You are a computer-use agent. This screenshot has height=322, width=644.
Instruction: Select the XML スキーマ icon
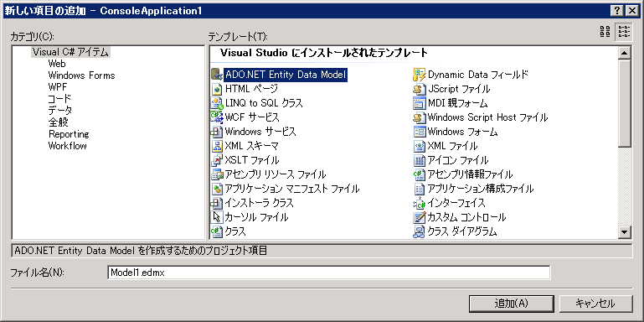216,146
